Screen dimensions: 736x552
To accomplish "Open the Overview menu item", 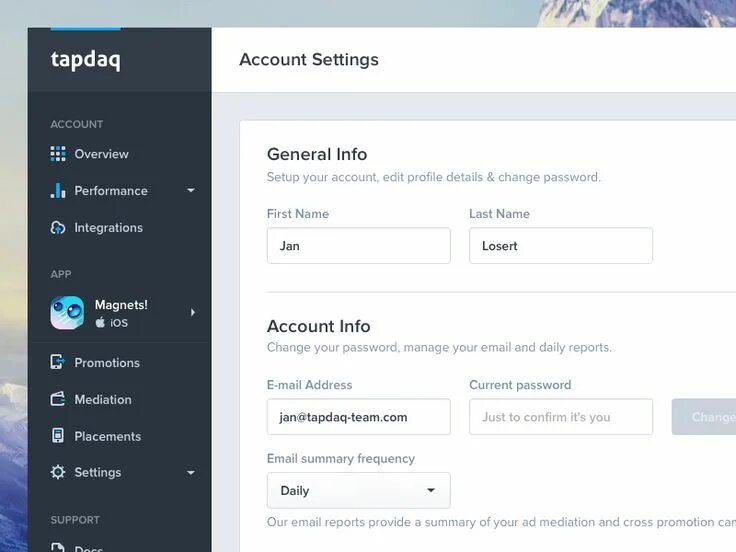I will [x=101, y=154].
